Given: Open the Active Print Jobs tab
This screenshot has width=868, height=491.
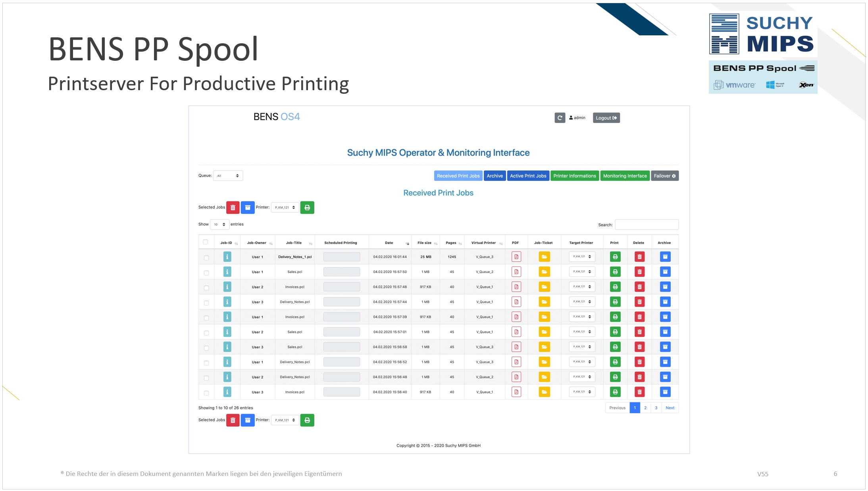Looking at the screenshot, I should [x=528, y=176].
